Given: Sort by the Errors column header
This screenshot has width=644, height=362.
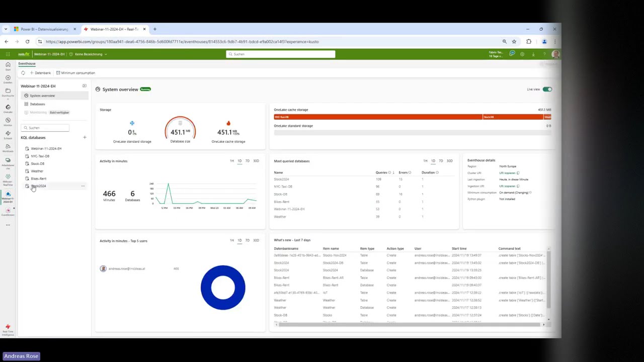Looking at the screenshot, I should click(x=405, y=172).
